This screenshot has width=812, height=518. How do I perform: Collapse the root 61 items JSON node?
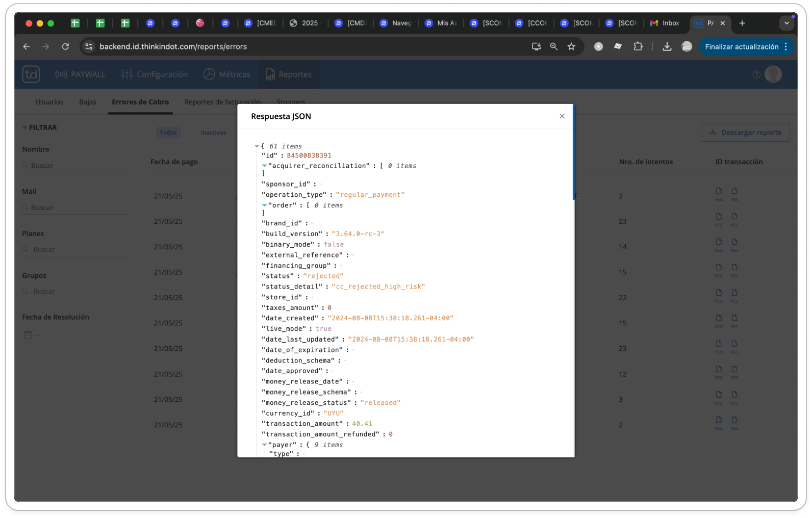tap(257, 146)
